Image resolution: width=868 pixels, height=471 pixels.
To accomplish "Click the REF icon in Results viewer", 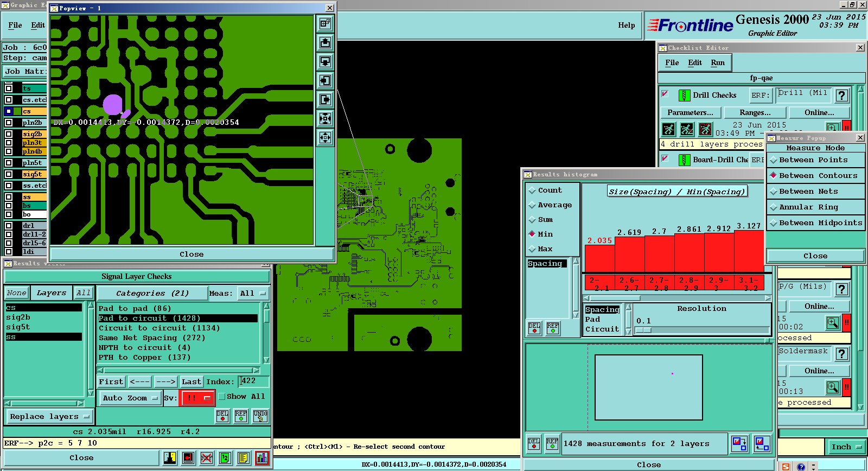I will (241, 416).
